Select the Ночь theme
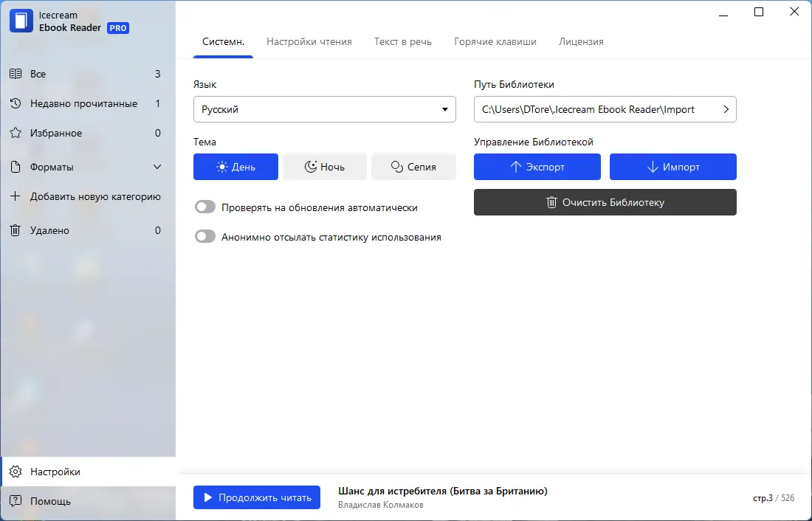Image resolution: width=812 pixels, height=521 pixels. [325, 167]
